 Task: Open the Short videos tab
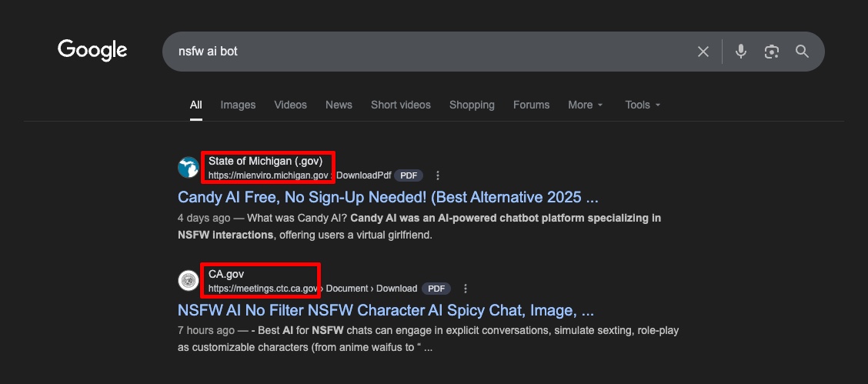(401, 105)
